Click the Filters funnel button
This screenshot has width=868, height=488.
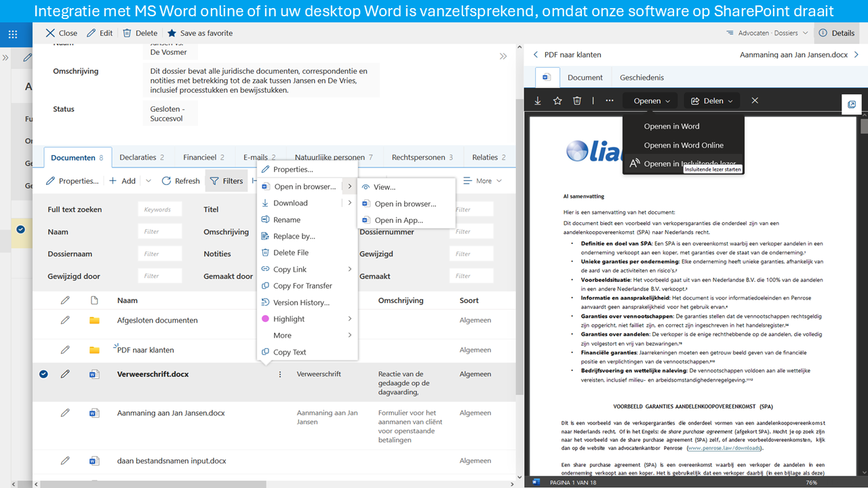[x=226, y=181]
